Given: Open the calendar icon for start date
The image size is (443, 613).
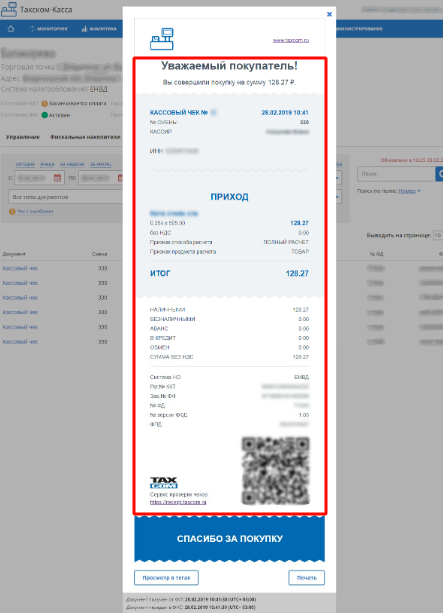Looking at the screenshot, I should click(57, 178).
